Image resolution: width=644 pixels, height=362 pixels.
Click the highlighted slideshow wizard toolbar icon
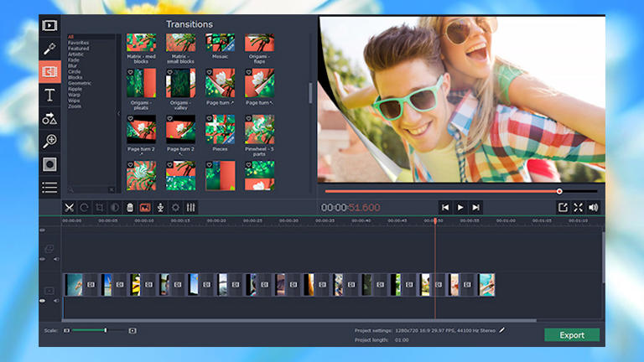(145, 208)
